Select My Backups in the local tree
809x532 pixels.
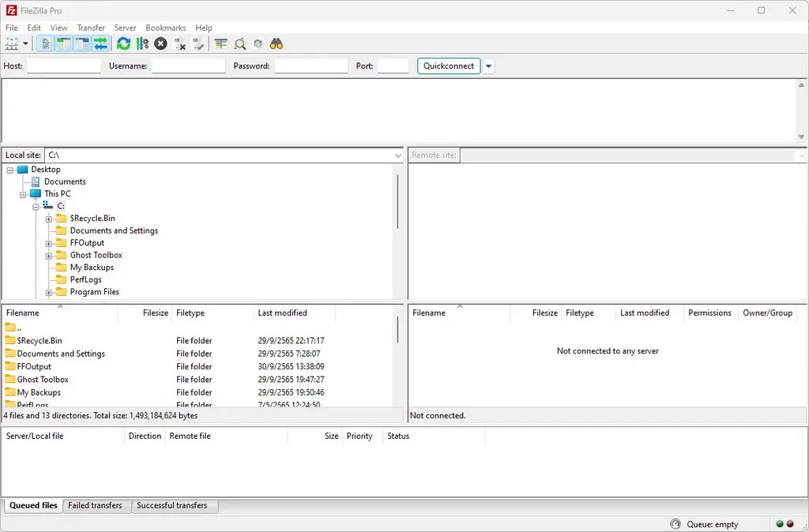(x=92, y=267)
